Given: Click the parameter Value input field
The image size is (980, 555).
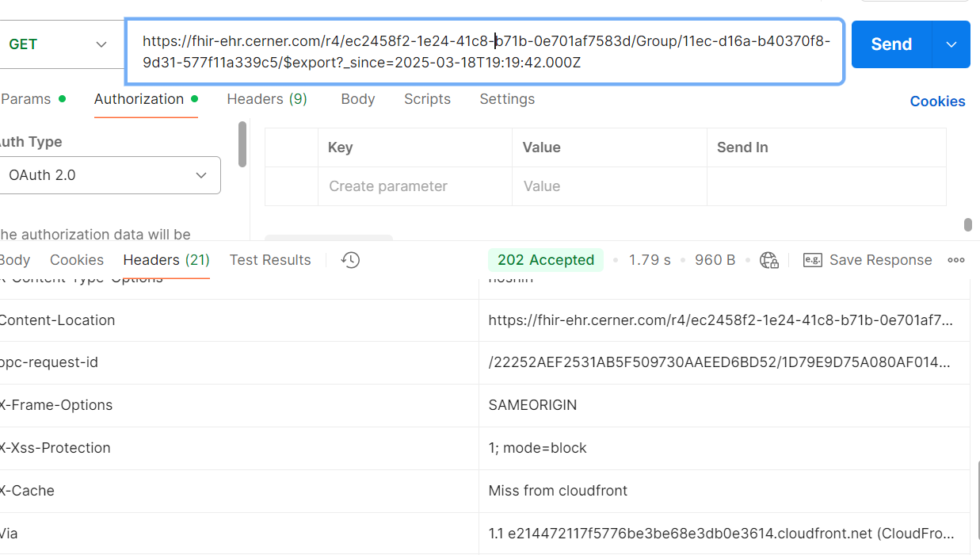Looking at the screenshot, I should (x=608, y=186).
